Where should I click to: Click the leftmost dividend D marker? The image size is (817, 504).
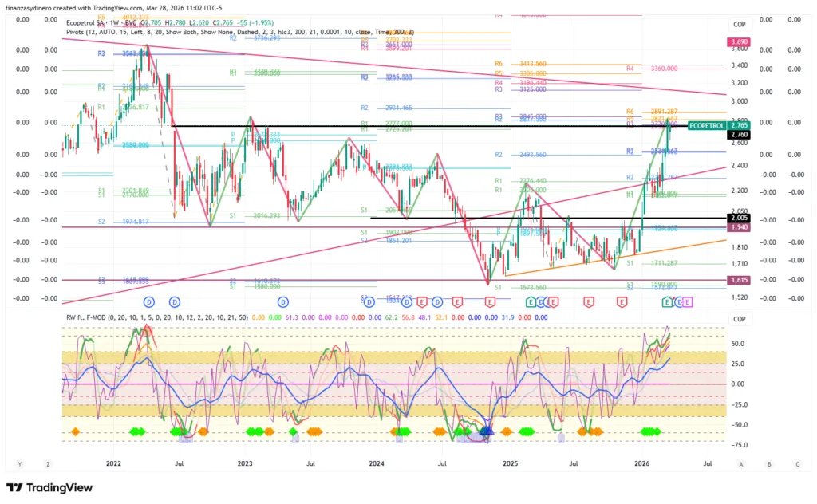(148, 302)
